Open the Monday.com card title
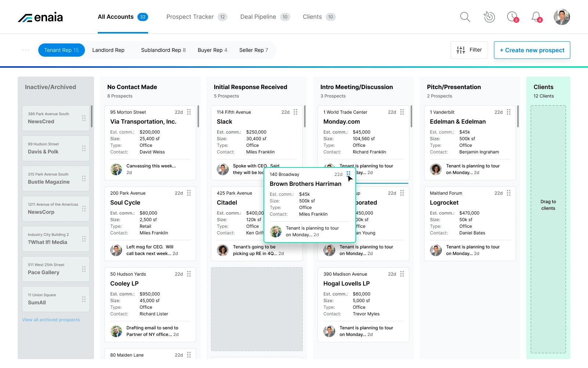588x368 pixels. pos(342,121)
